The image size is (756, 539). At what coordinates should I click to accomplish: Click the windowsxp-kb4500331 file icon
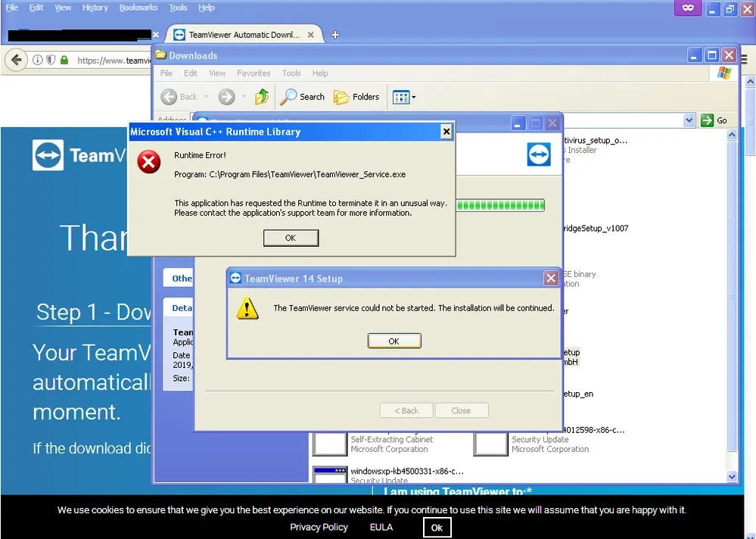(x=329, y=475)
